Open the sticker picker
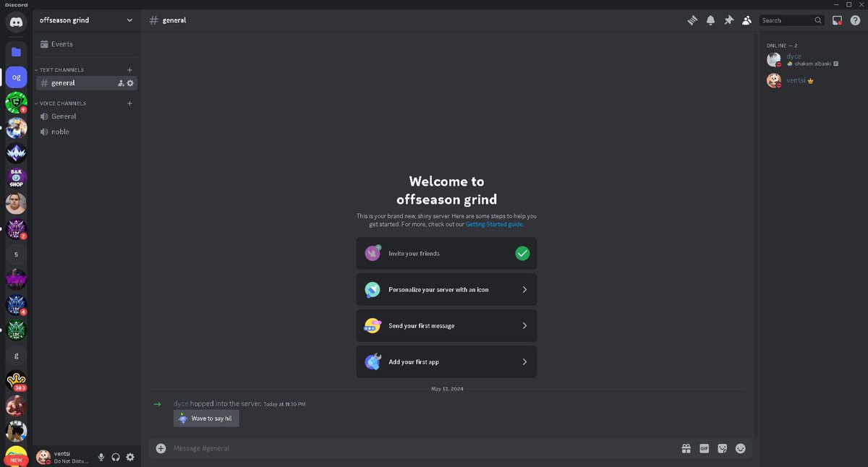868x467 pixels. 722,448
